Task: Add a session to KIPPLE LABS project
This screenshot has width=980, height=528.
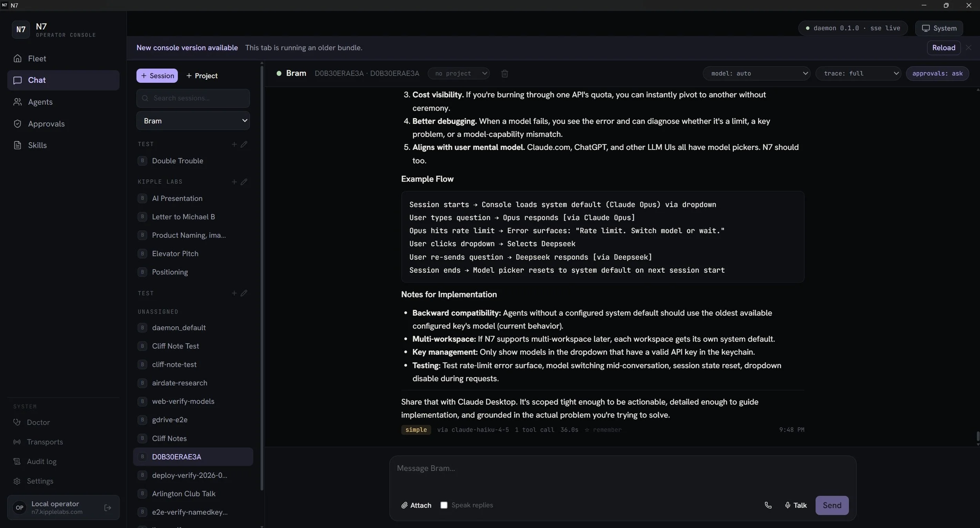Action: (234, 182)
